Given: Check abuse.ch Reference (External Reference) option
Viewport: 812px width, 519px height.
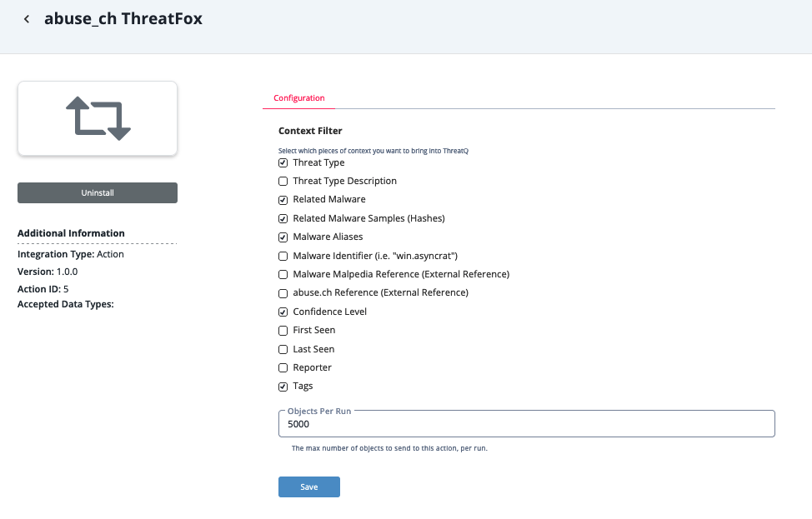Looking at the screenshot, I should tap(283, 293).
